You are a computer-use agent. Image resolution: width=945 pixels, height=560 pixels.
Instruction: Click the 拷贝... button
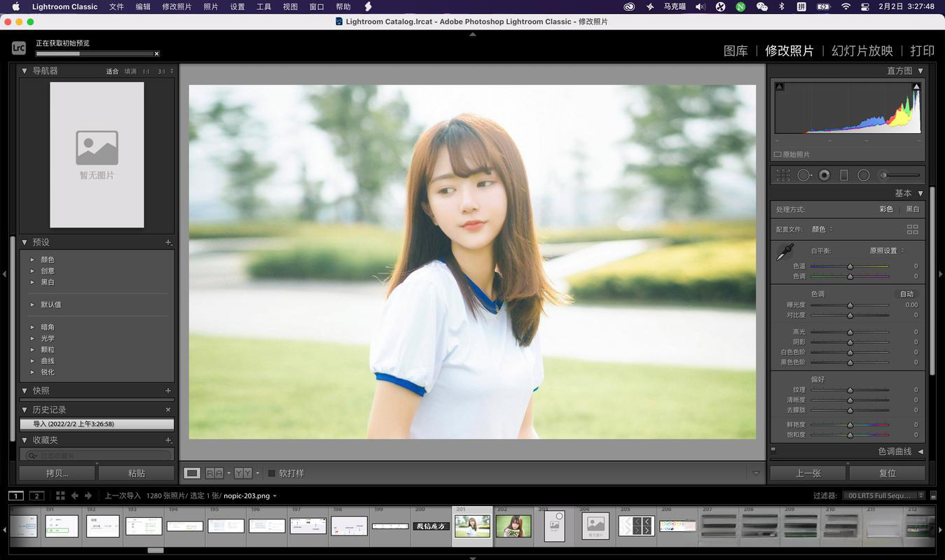point(57,473)
